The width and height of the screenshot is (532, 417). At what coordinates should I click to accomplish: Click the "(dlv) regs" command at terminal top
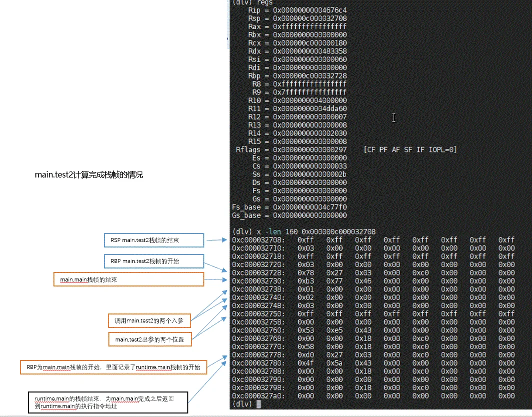pos(252,2)
